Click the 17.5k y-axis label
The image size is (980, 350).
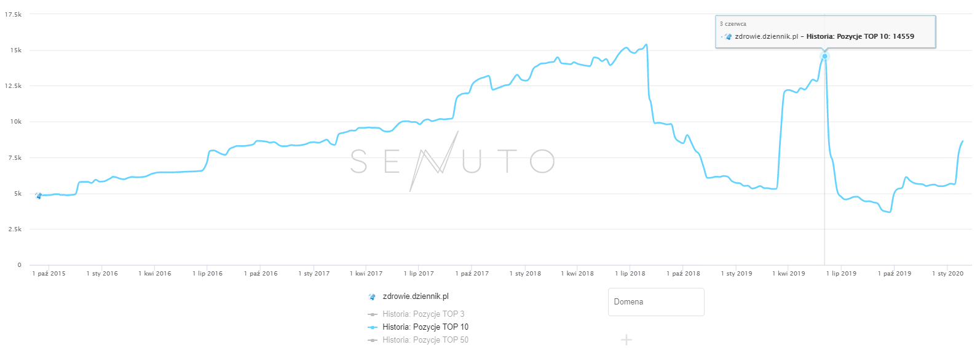tap(14, 14)
